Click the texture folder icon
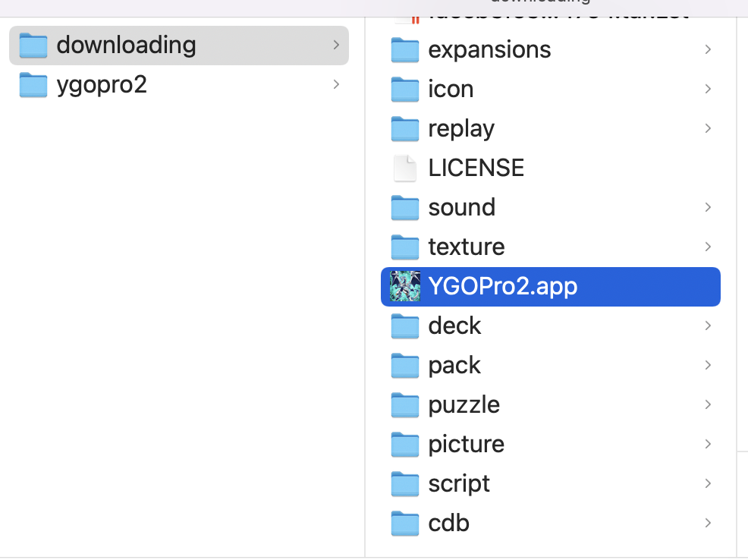748x560 pixels. click(x=405, y=247)
